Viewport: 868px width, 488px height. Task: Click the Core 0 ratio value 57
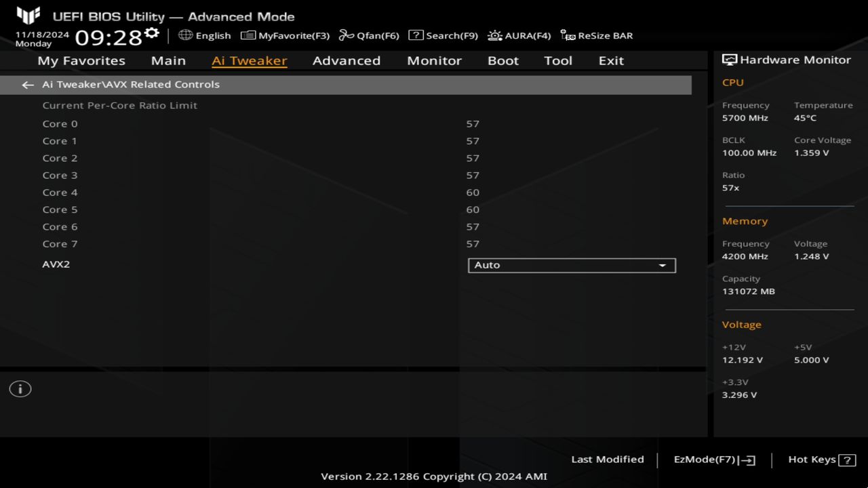click(473, 124)
